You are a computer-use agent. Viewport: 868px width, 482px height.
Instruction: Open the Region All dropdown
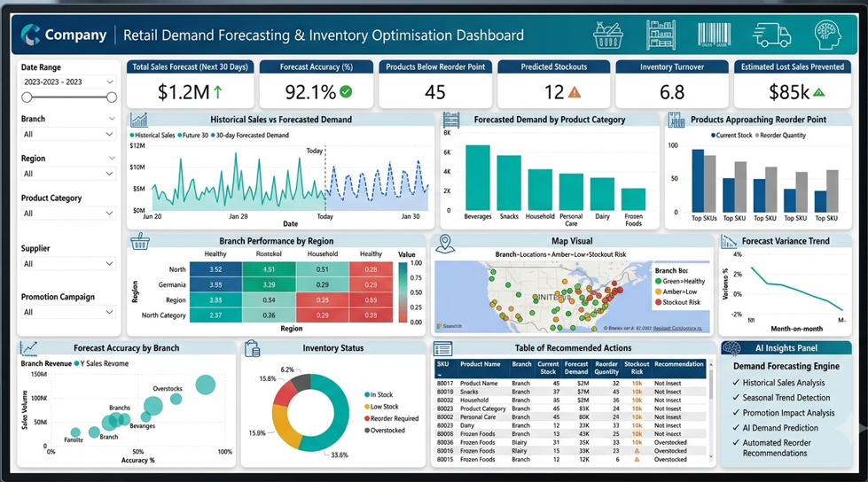68,174
